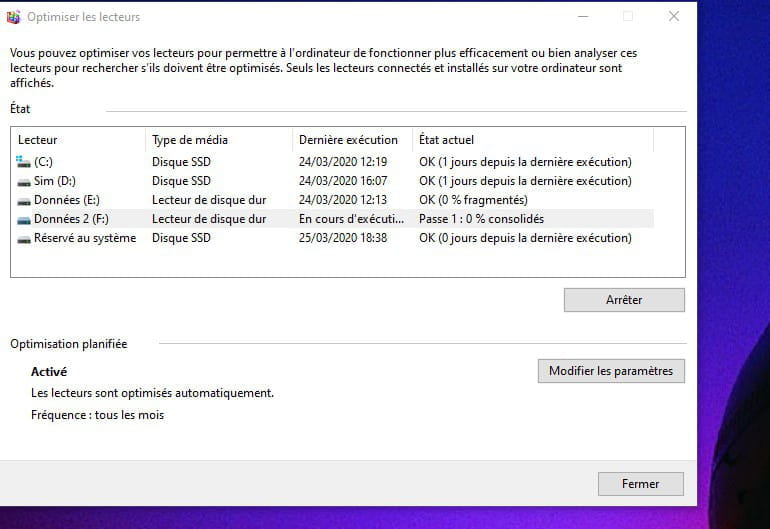Sort by the Lecteur column header
This screenshot has height=529, width=770.
click(x=38, y=140)
